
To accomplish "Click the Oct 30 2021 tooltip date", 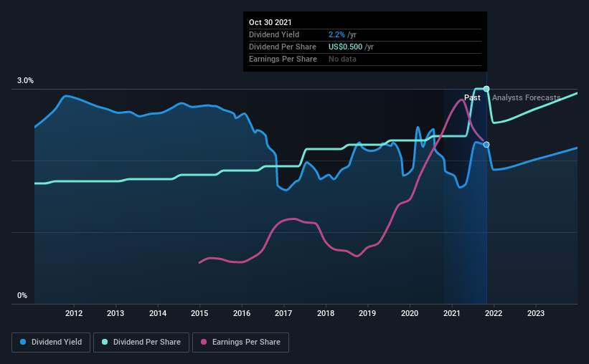I will point(270,22).
